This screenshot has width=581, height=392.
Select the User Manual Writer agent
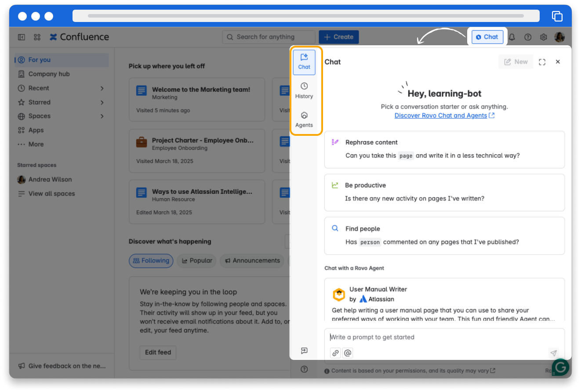click(444, 300)
